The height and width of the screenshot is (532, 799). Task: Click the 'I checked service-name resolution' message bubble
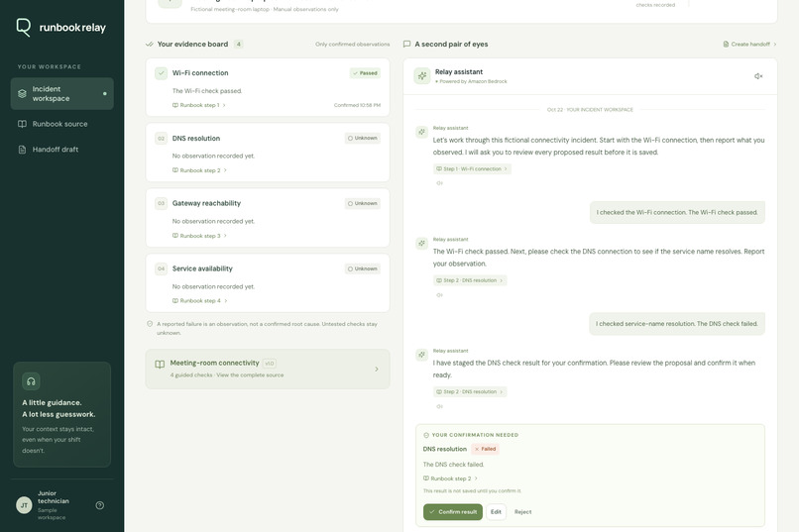677,324
